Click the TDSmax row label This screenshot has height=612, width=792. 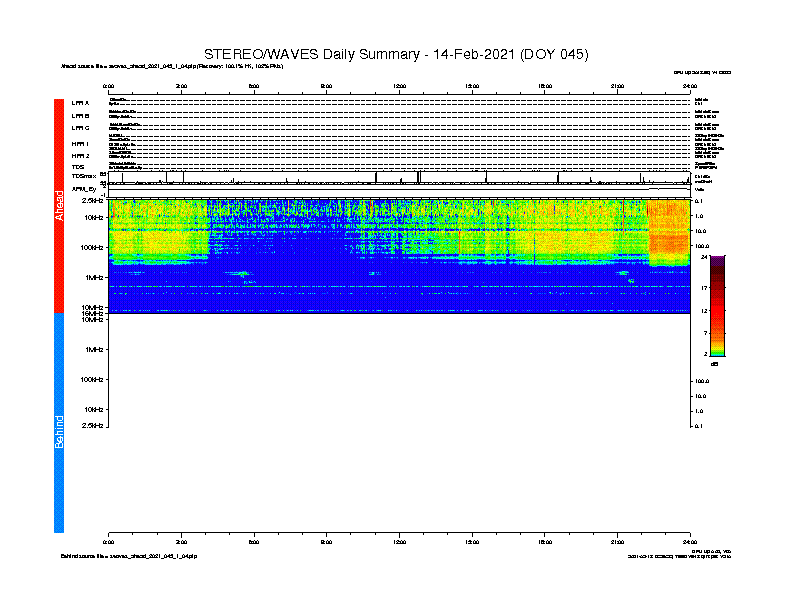pyautogui.click(x=84, y=176)
